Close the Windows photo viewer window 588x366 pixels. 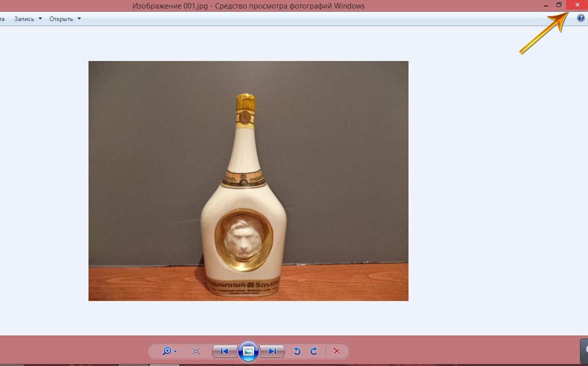pos(577,5)
